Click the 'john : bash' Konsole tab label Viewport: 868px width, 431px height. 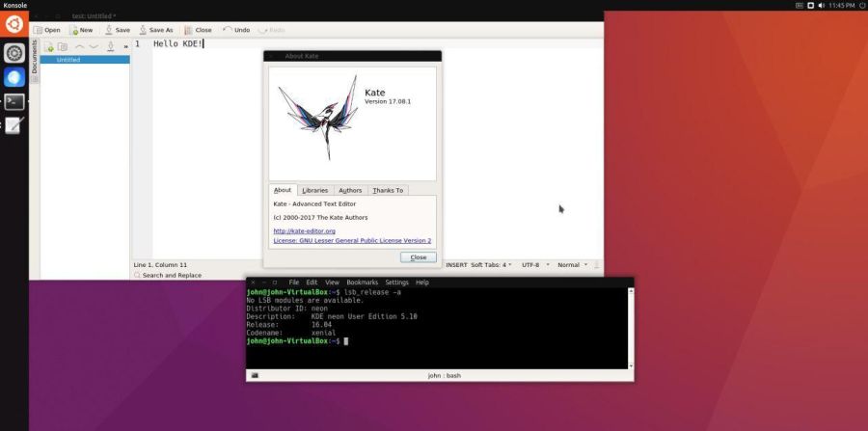[444, 376]
